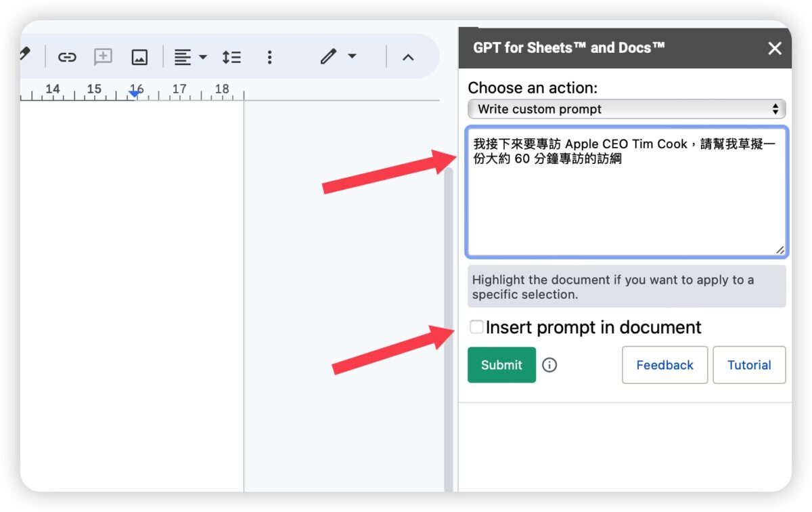Click the sidebar title 'GPT for Sheets™ and Docs™'
The width and height of the screenshot is (812, 512).
[568, 47]
